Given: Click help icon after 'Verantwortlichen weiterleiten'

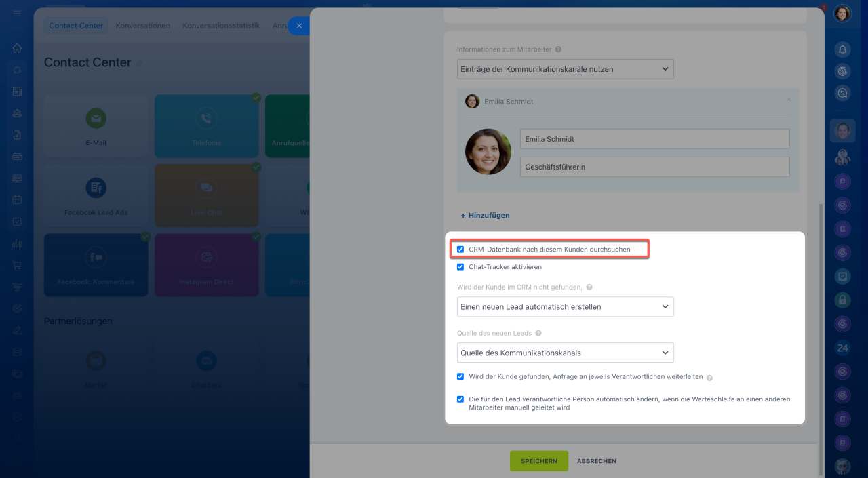Looking at the screenshot, I should [709, 378].
